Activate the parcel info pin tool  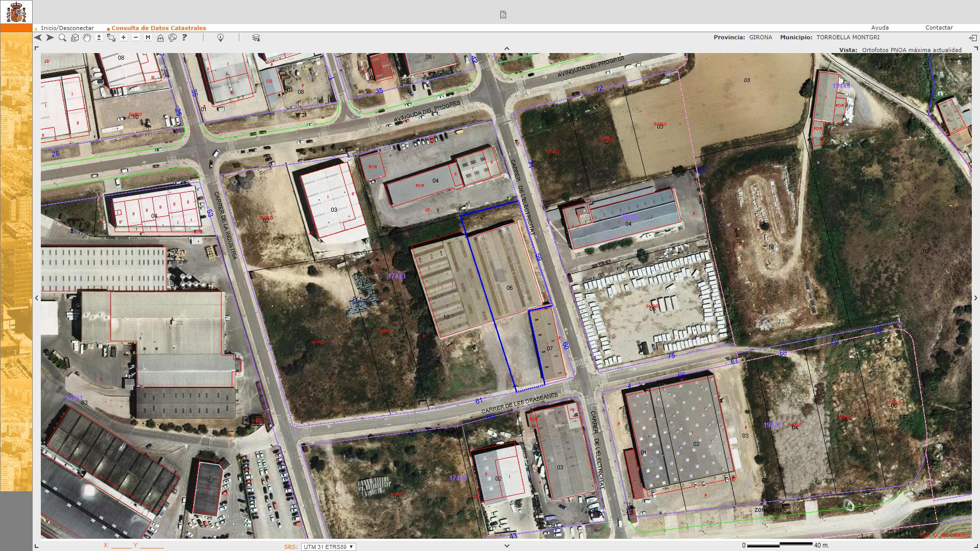220,38
